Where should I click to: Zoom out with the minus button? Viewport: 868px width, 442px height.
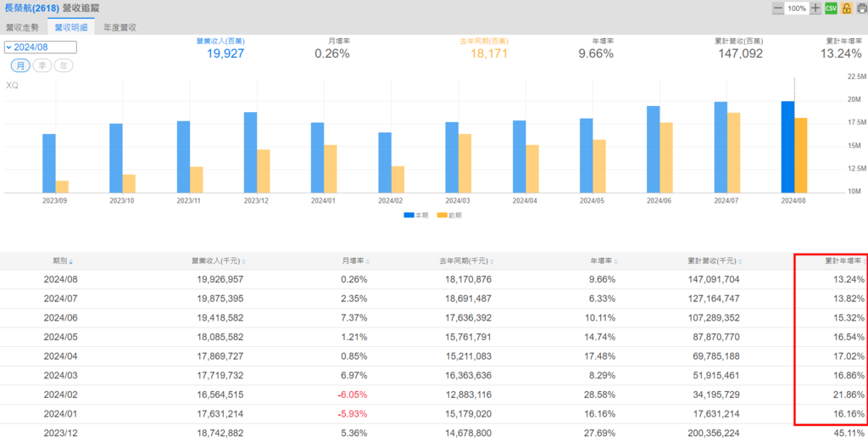pyautogui.click(x=778, y=8)
